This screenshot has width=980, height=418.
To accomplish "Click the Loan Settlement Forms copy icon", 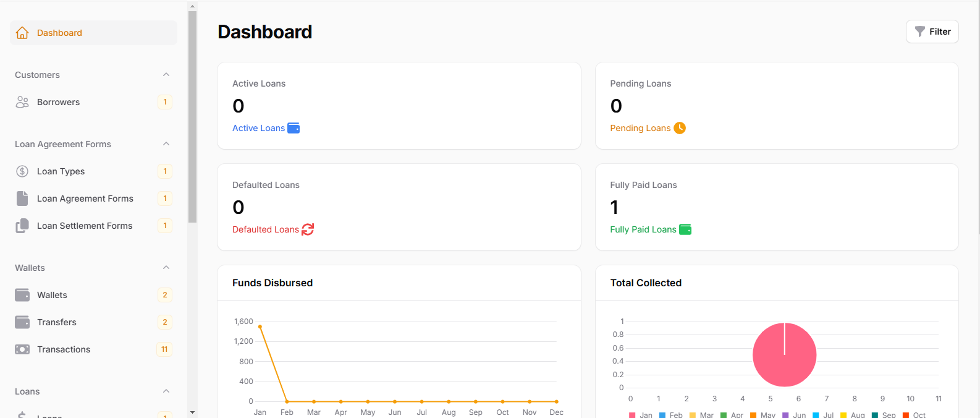I will [x=22, y=226].
